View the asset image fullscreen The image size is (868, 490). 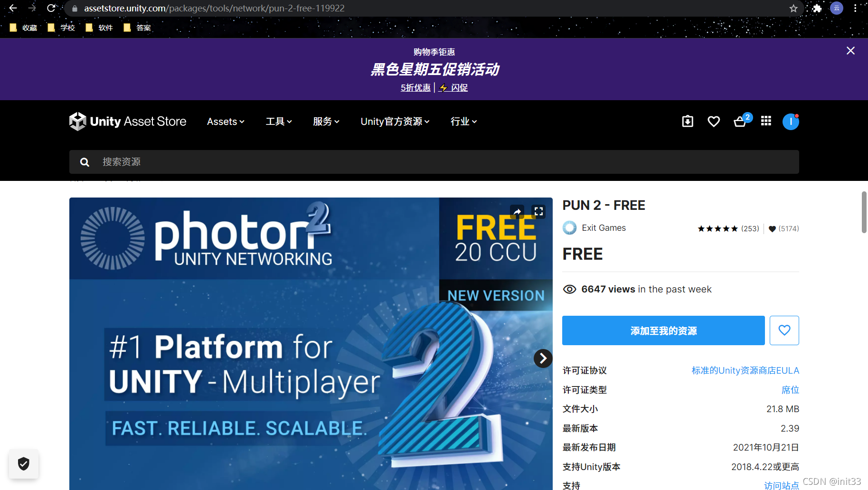click(538, 212)
